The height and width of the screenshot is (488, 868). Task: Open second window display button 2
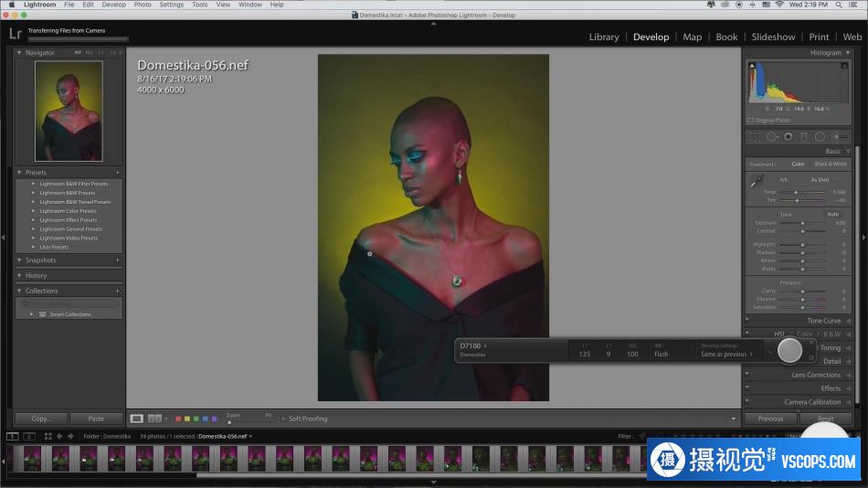[x=29, y=437]
